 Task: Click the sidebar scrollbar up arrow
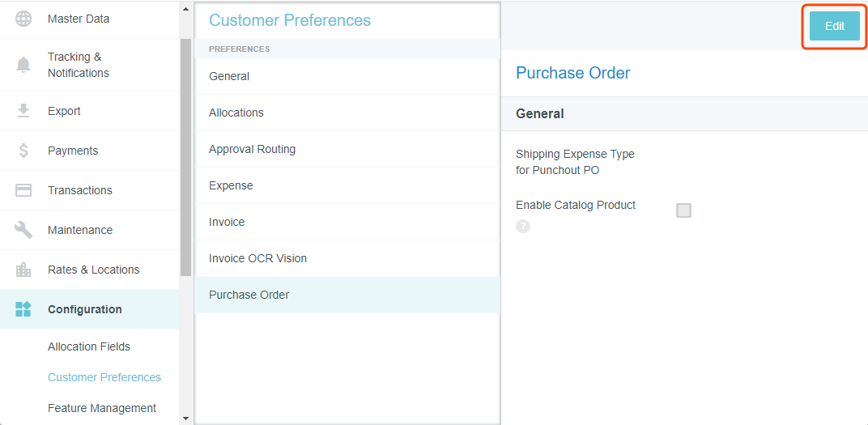click(x=185, y=9)
